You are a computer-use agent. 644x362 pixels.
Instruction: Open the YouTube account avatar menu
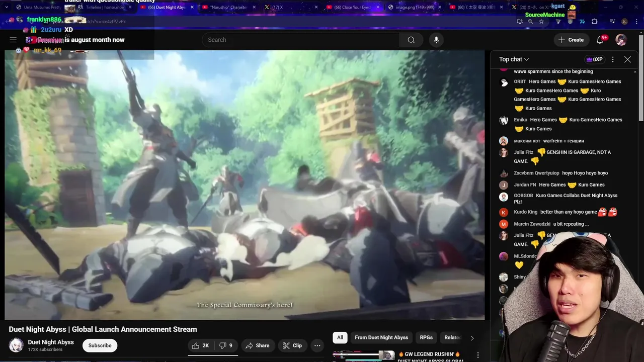[x=621, y=40]
